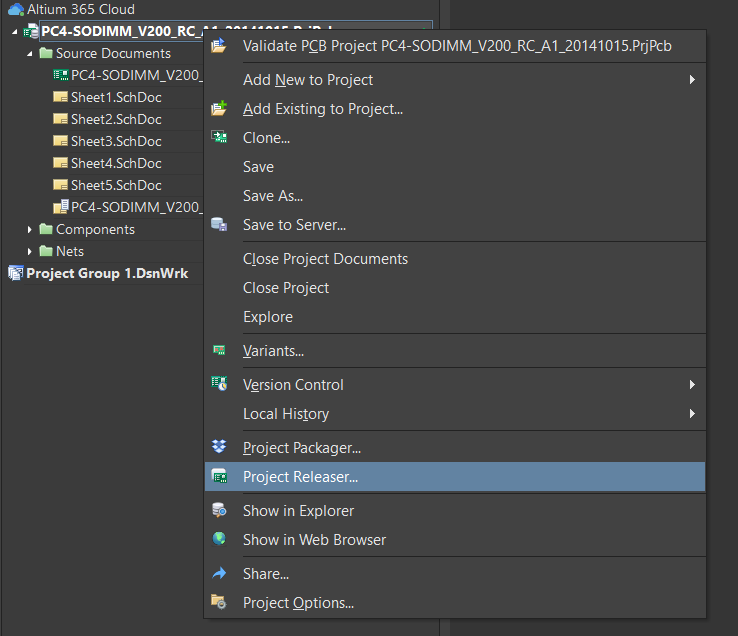Viewport: 738px width, 636px height.
Task: Click the Components folder icon
Action: (x=46, y=229)
